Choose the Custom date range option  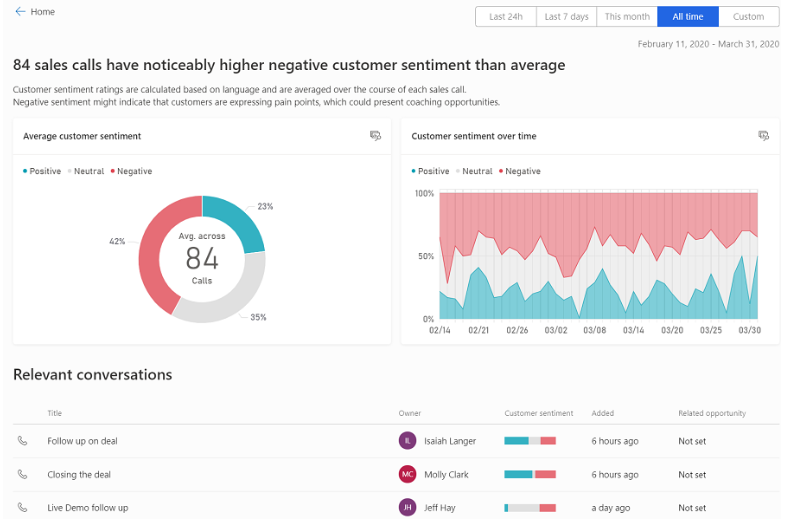748,17
